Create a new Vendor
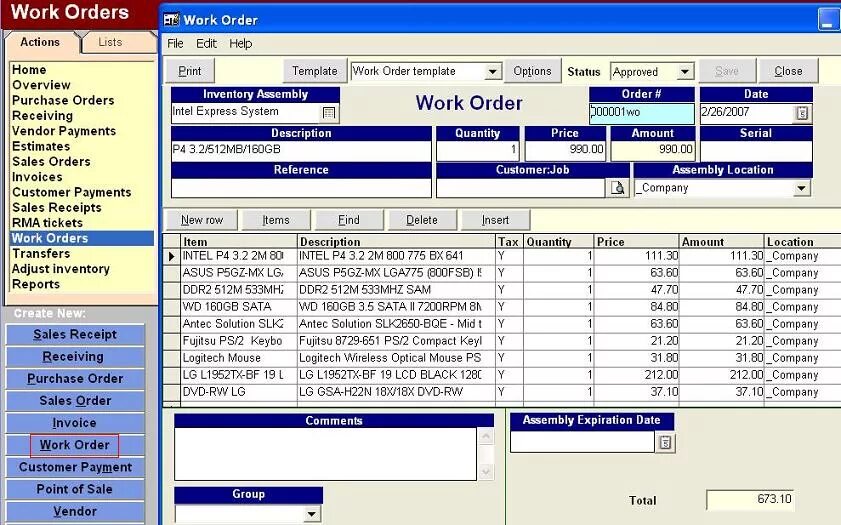This screenshot has width=841, height=525. point(75,512)
